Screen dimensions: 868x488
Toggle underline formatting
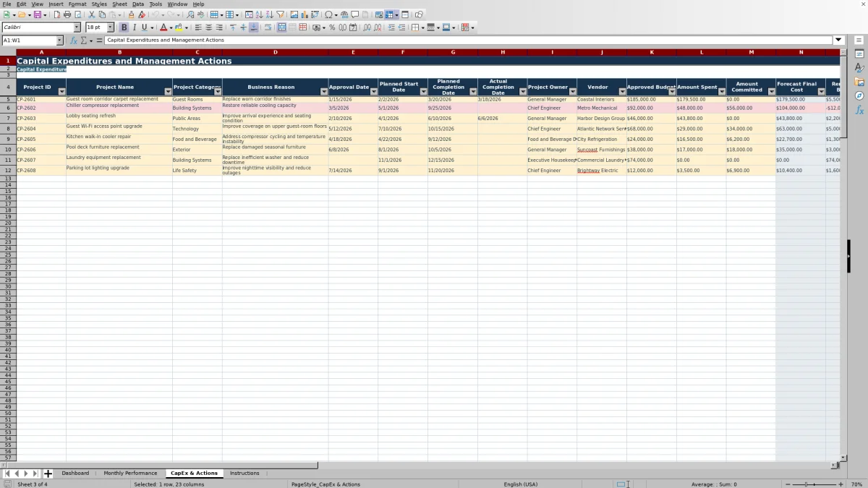[144, 27]
